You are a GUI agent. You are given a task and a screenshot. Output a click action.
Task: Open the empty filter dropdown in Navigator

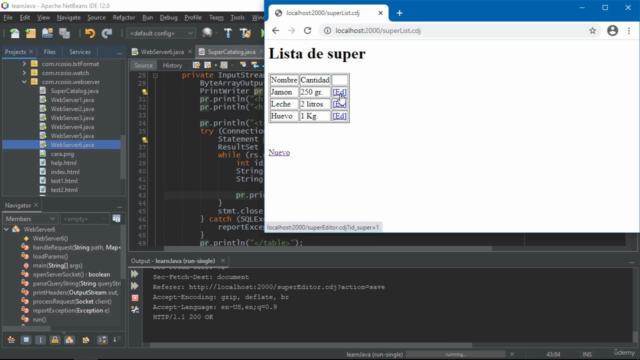pos(84,219)
